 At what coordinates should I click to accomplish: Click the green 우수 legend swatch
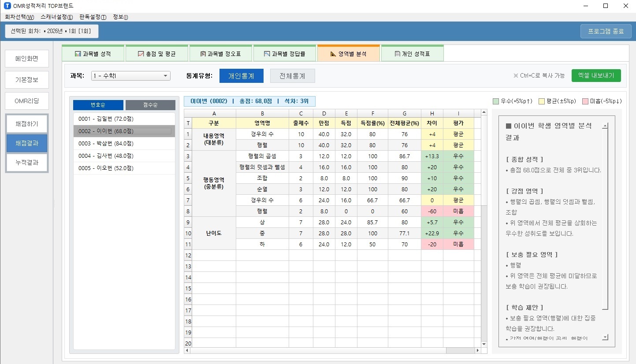[x=496, y=101]
